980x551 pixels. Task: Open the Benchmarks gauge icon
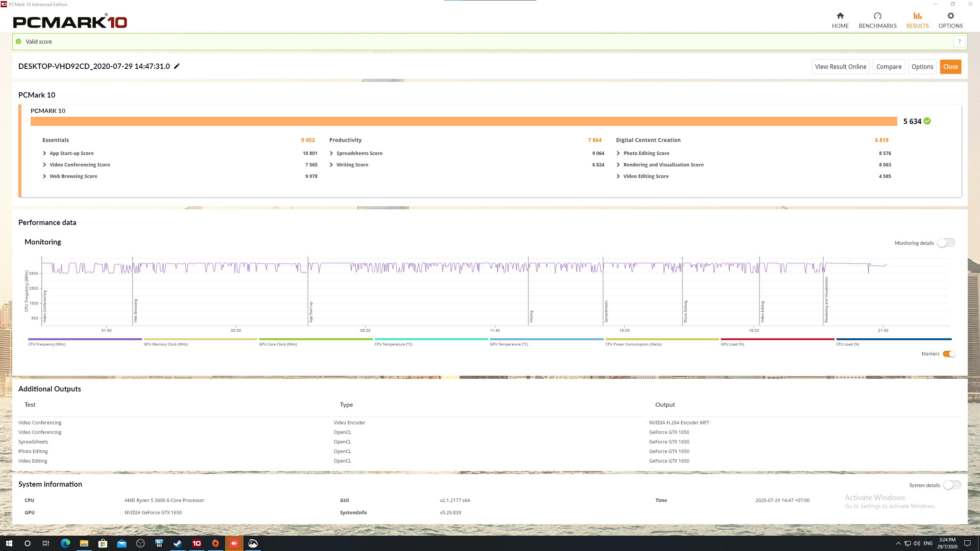877,16
